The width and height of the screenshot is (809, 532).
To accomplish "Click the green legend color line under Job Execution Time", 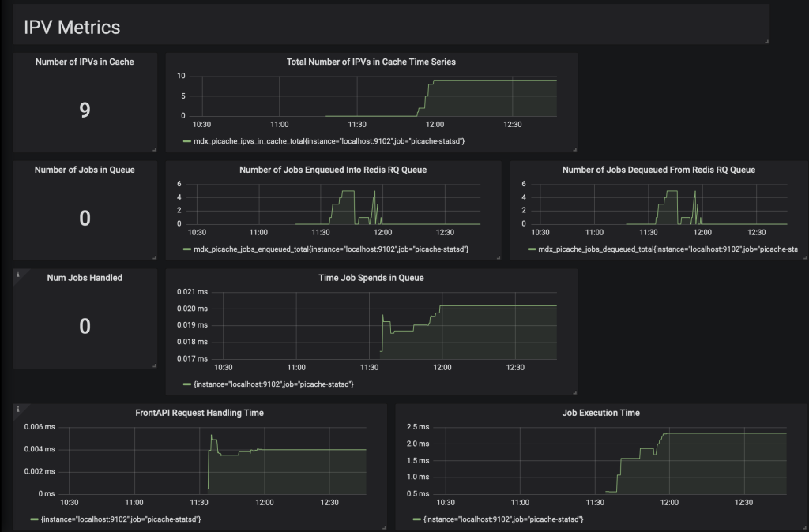I will click(418, 519).
